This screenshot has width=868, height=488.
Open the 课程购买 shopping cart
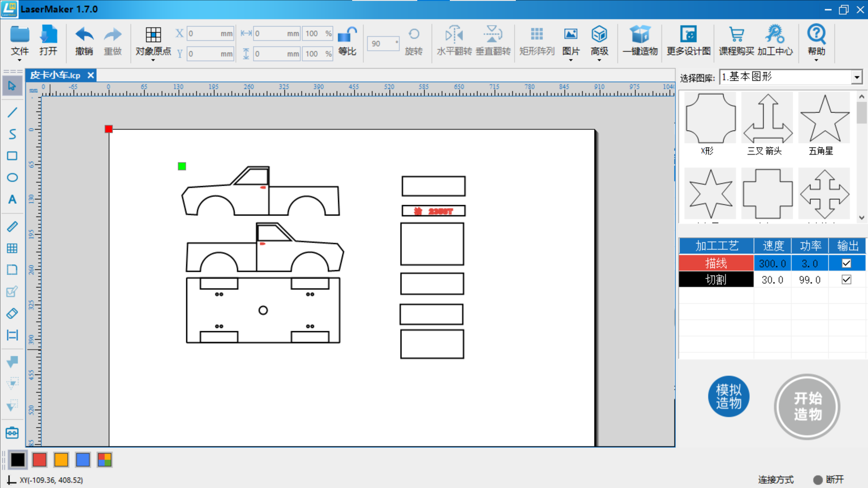pyautogui.click(x=736, y=41)
